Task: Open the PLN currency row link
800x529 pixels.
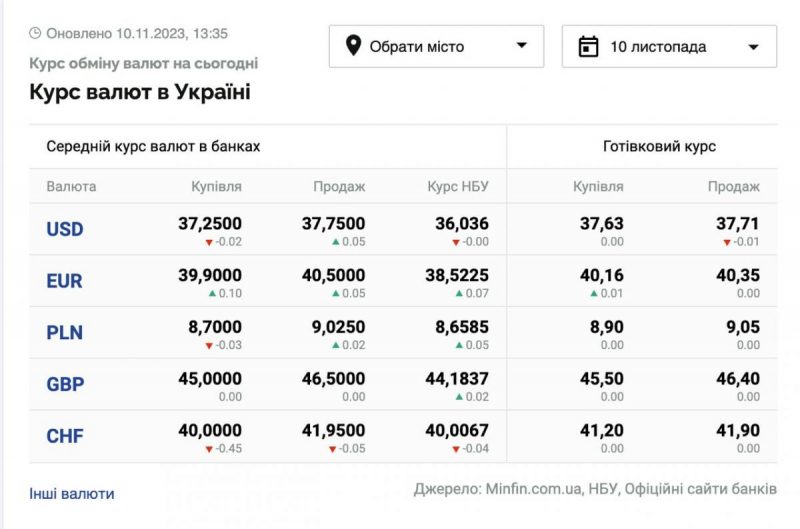Action: (x=64, y=333)
